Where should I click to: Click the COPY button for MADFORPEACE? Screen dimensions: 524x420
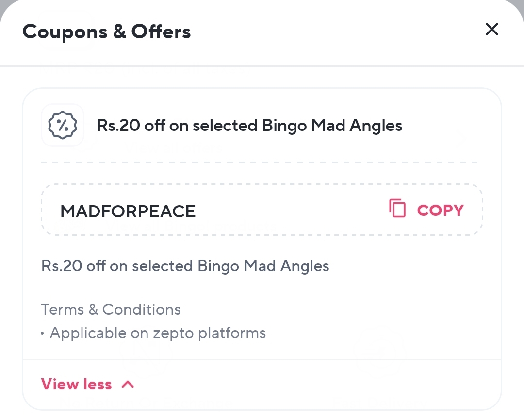click(x=439, y=210)
